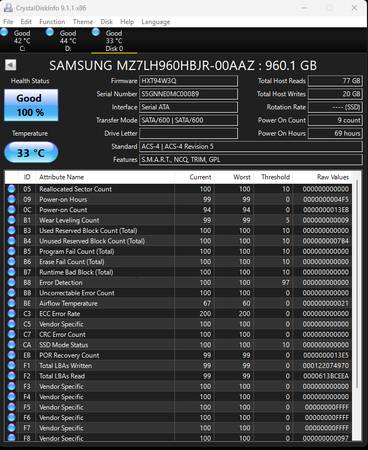The image size is (368, 450).
Task: Open the Theme menu
Action: (x=83, y=22)
